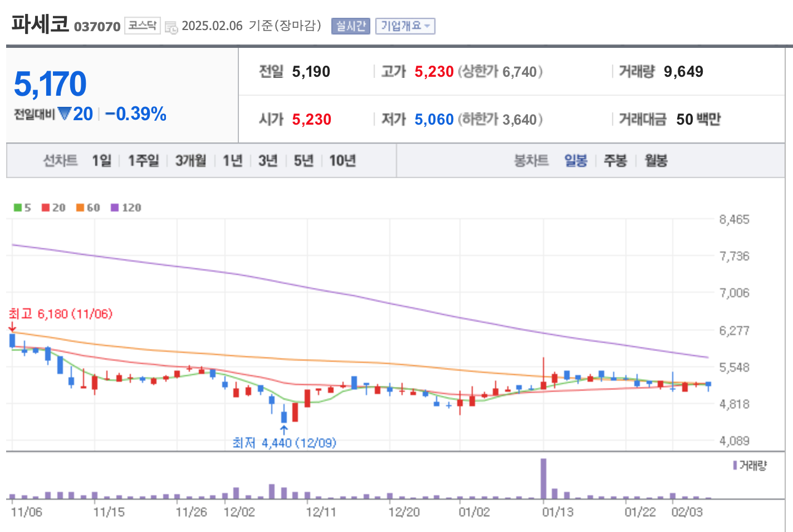Click the blue arrow at 최저 4,440 marker
This screenshot has height=532, width=793.
point(284,430)
